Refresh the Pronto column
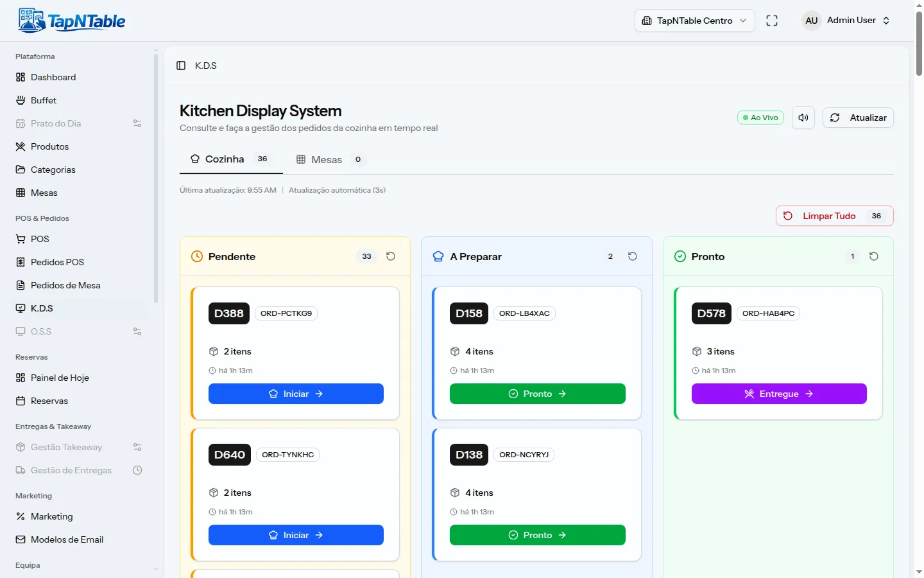 (x=874, y=256)
